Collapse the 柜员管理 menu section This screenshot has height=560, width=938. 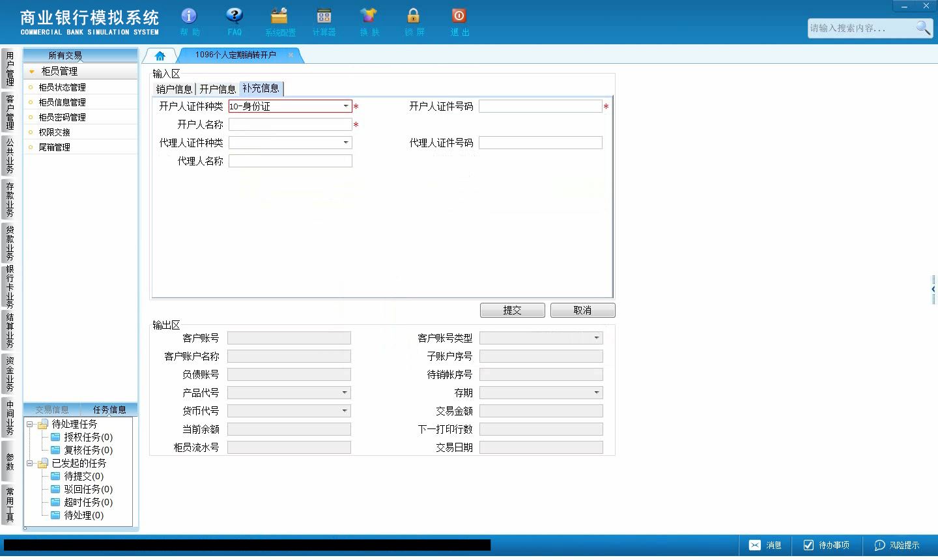tap(31, 72)
